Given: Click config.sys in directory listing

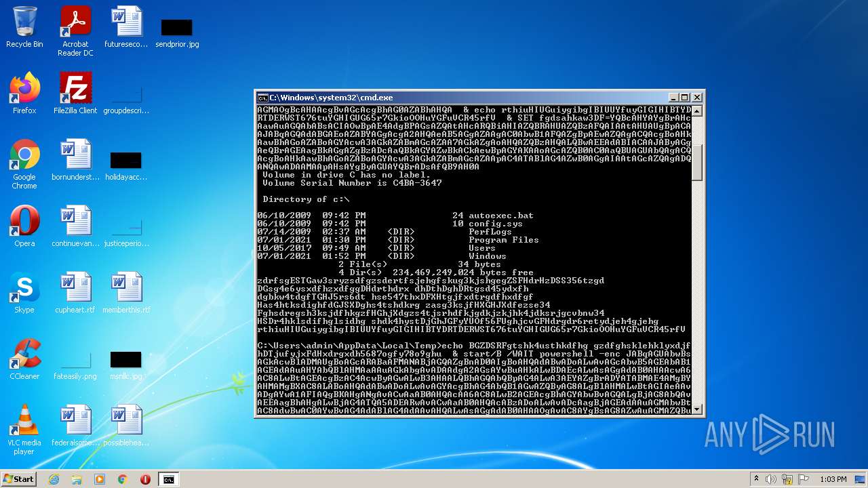Looking at the screenshot, I should (496, 224).
